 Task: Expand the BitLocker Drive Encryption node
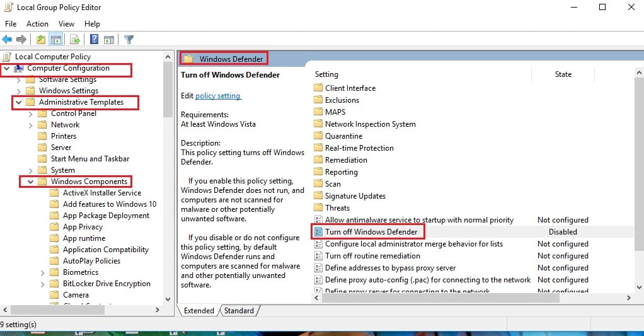click(42, 284)
